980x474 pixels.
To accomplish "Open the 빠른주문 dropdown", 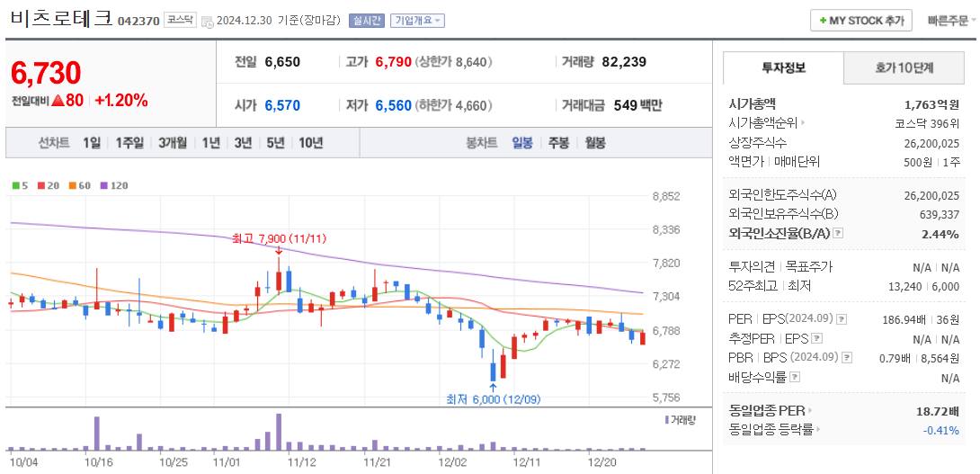I will click(x=952, y=20).
